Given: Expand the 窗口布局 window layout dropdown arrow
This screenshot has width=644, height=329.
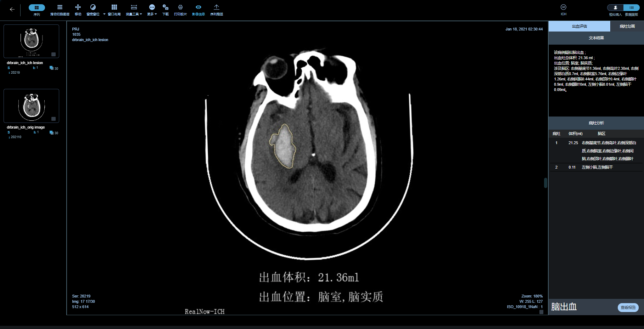Looking at the screenshot, I should coord(104,14).
